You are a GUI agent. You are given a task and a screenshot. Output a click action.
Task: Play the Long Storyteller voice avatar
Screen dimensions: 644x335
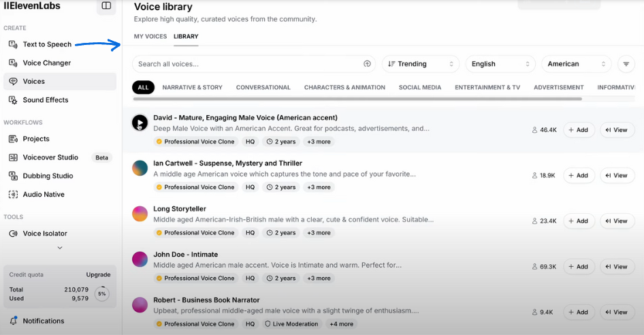coord(140,214)
